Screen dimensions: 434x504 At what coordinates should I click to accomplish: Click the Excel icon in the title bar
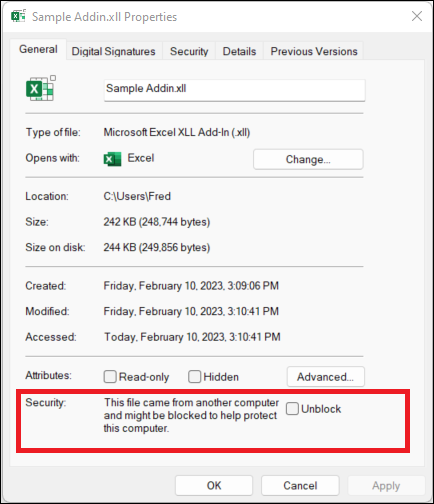tap(18, 16)
